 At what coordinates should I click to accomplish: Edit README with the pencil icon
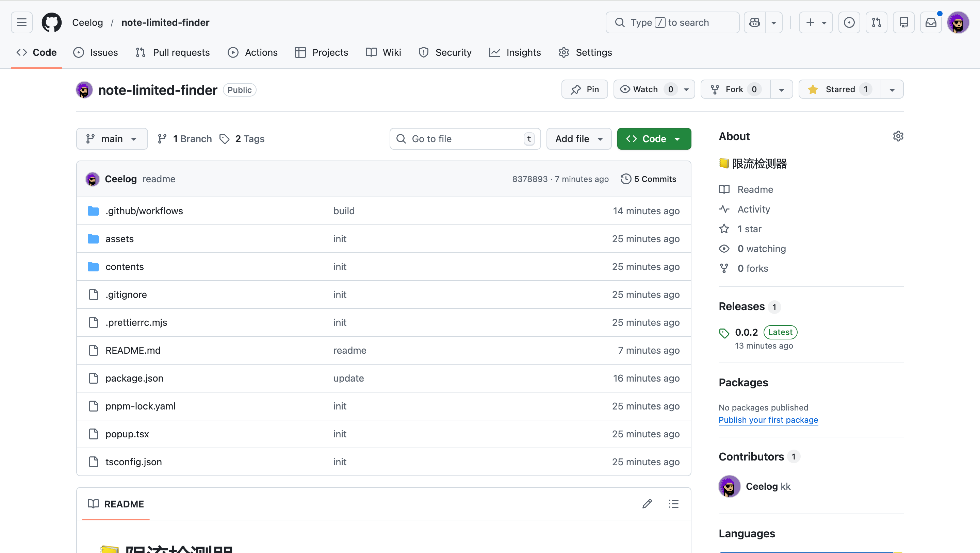point(647,504)
